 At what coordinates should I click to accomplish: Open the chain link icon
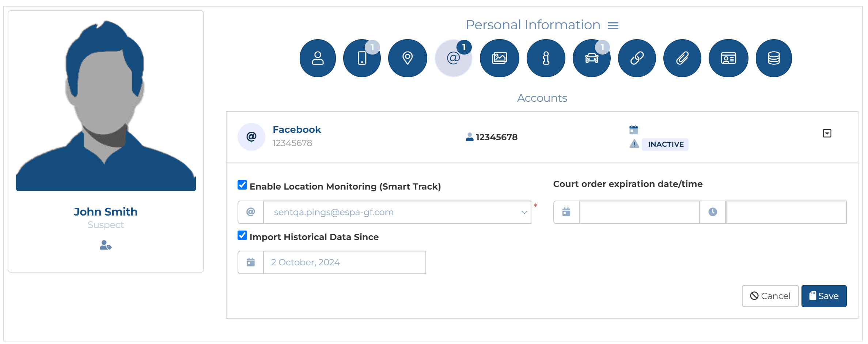637,58
